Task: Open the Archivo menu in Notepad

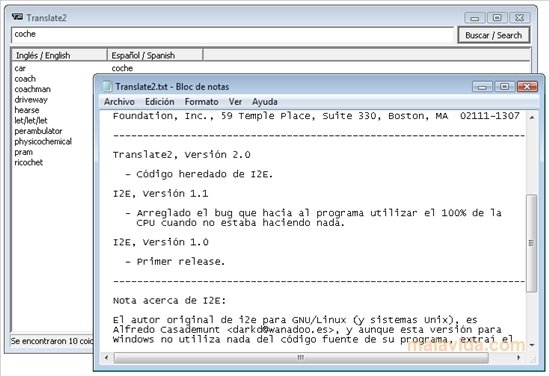Action: pos(119,102)
